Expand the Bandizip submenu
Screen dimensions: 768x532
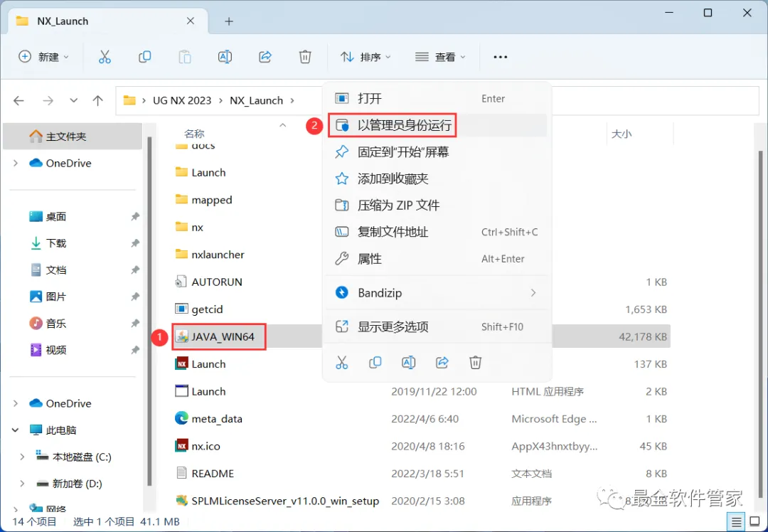pyautogui.click(x=533, y=293)
